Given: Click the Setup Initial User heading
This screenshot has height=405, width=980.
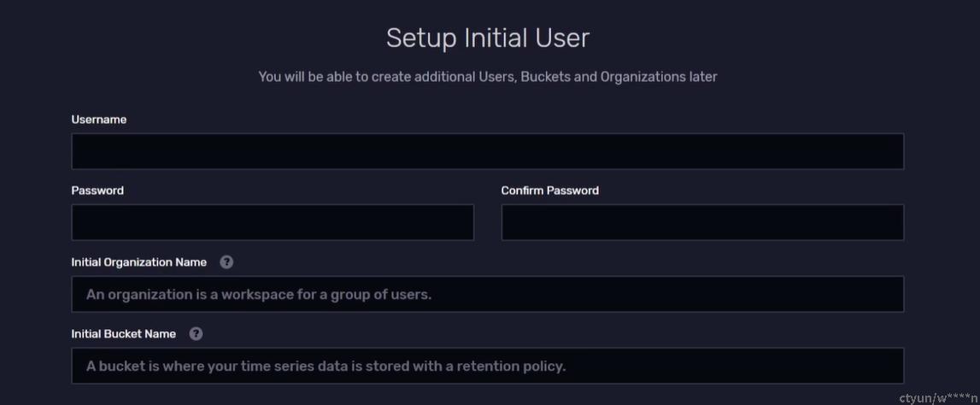Looking at the screenshot, I should (x=488, y=38).
